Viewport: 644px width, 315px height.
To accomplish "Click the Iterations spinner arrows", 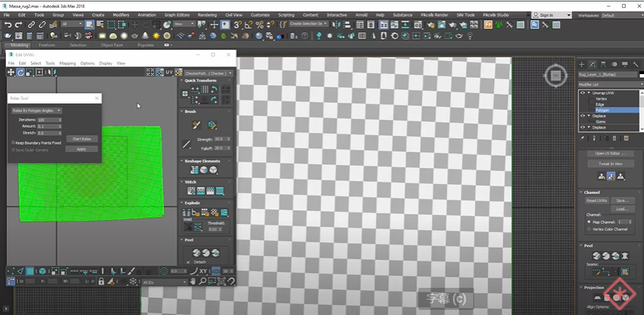I will pyautogui.click(x=62, y=120).
